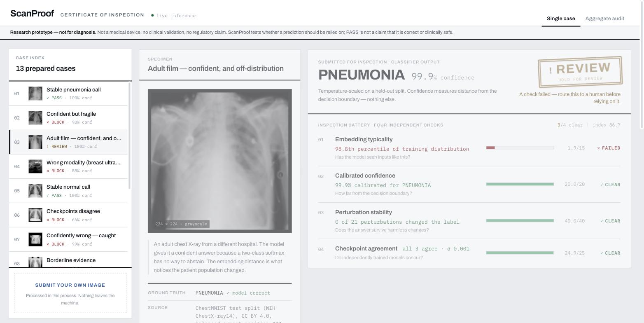This screenshot has height=323, width=644.
Task: Click the '1.9/15' typicality score
Action: (576, 148)
